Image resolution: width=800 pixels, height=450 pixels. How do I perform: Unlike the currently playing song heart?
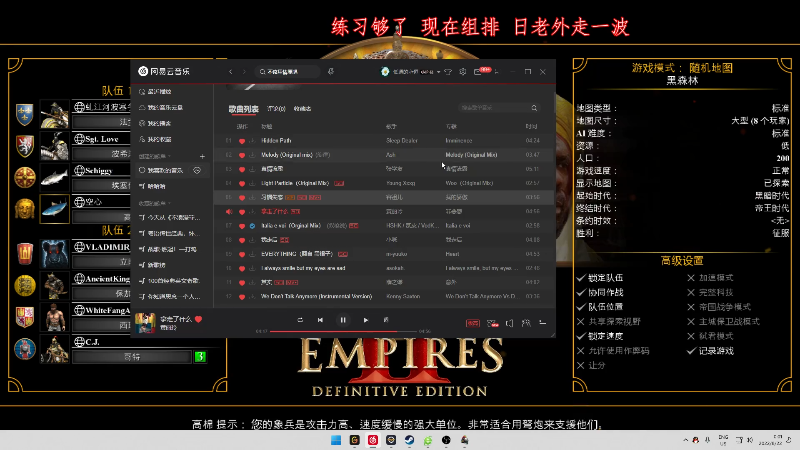[198, 319]
